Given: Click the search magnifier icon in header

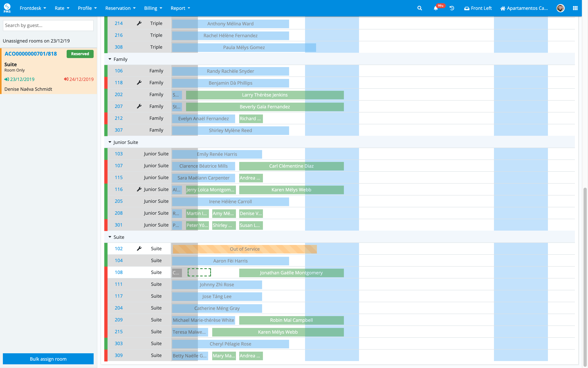Looking at the screenshot, I should tap(419, 8).
